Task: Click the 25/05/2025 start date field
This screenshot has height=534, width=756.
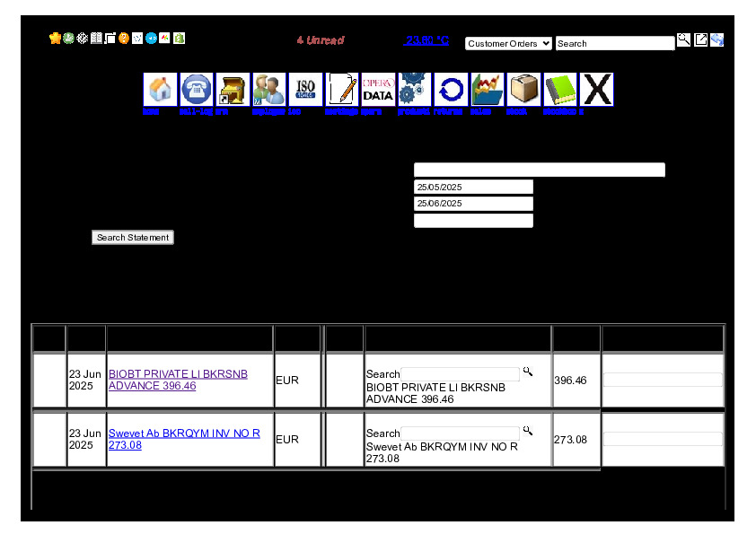Action: [x=473, y=187]
